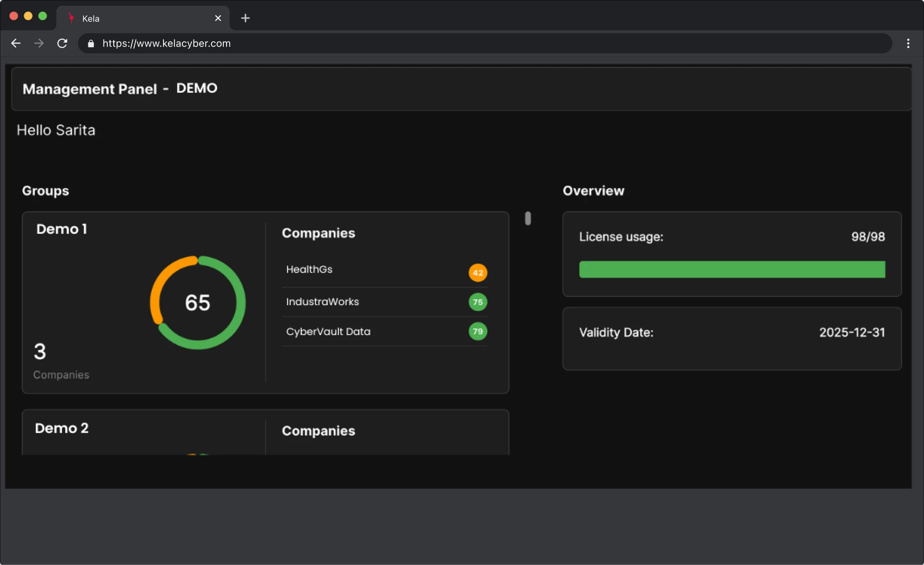
Task: Click the Demo 2 Companies heading
Action: (318, 431)
